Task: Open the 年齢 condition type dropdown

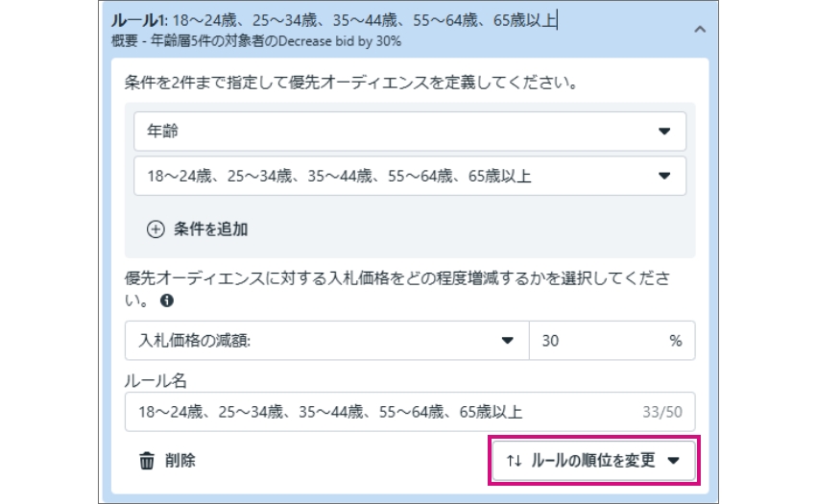Action: point(410,132)
